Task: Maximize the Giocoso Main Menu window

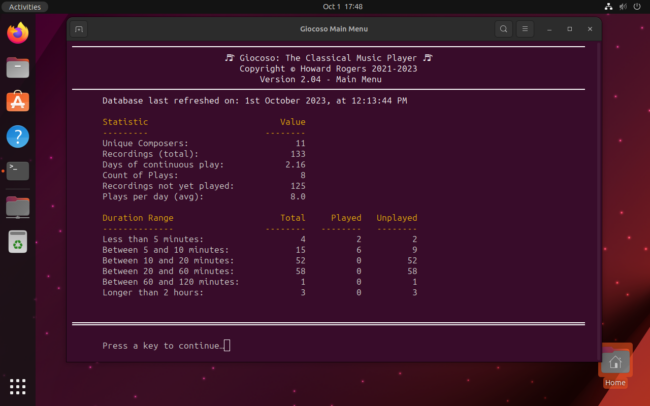Action: (x=570, y=29)
